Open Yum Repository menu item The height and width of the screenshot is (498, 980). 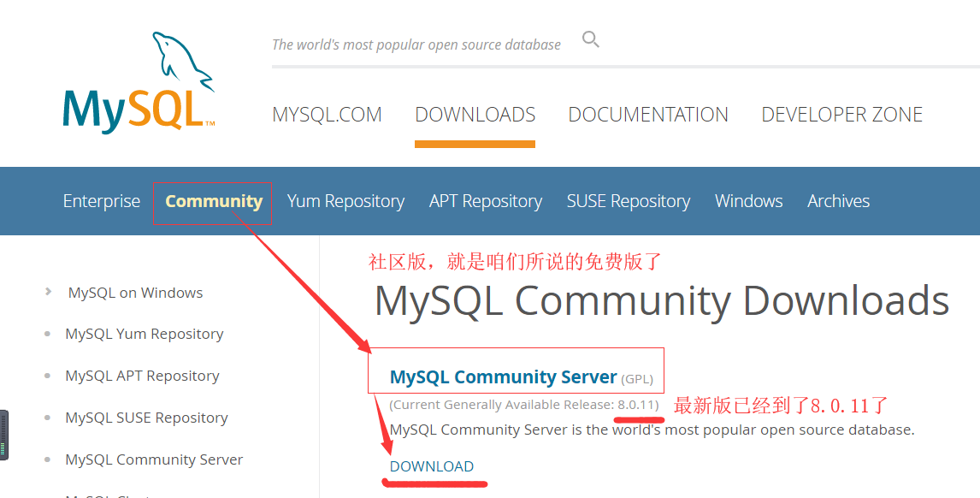[x=345, y=201]
